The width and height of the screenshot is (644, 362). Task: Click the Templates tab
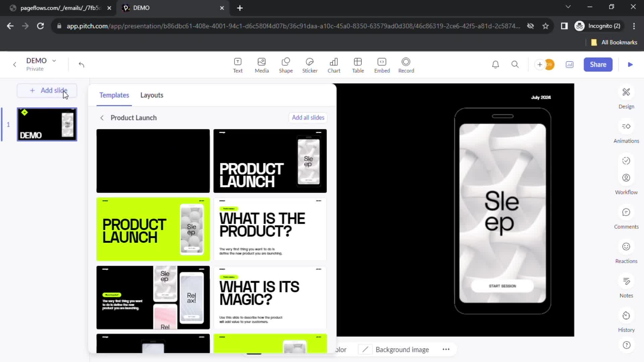tap(114, 95)
